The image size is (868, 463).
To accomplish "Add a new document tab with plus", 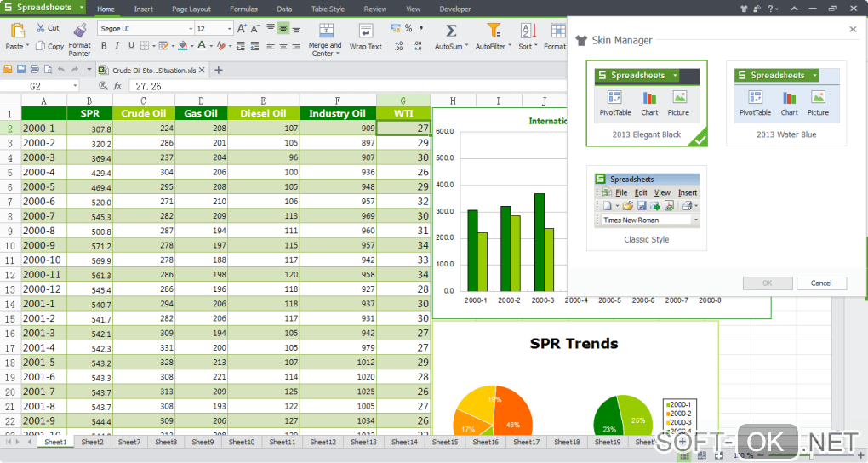I will click(x=218, y=70).
